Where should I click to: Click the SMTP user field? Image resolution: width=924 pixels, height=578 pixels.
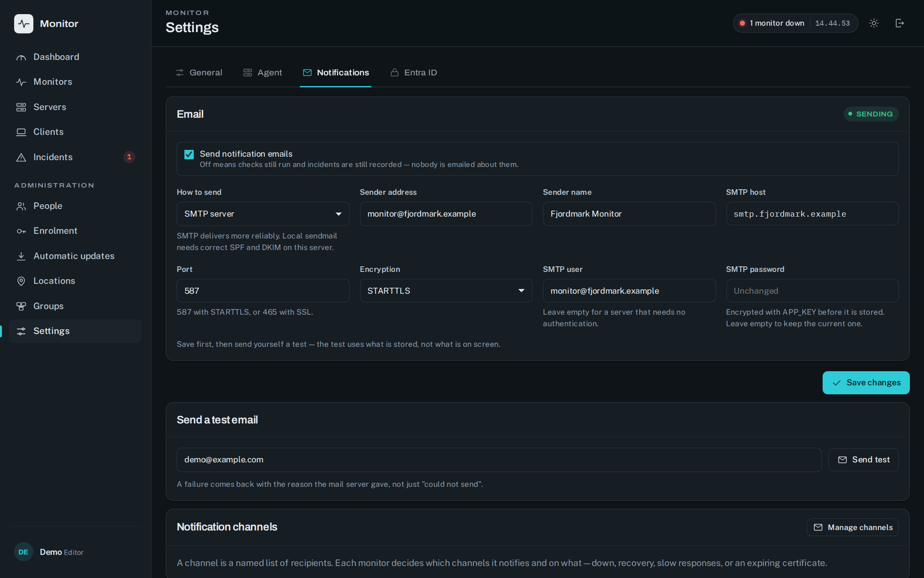coord(629,291)
